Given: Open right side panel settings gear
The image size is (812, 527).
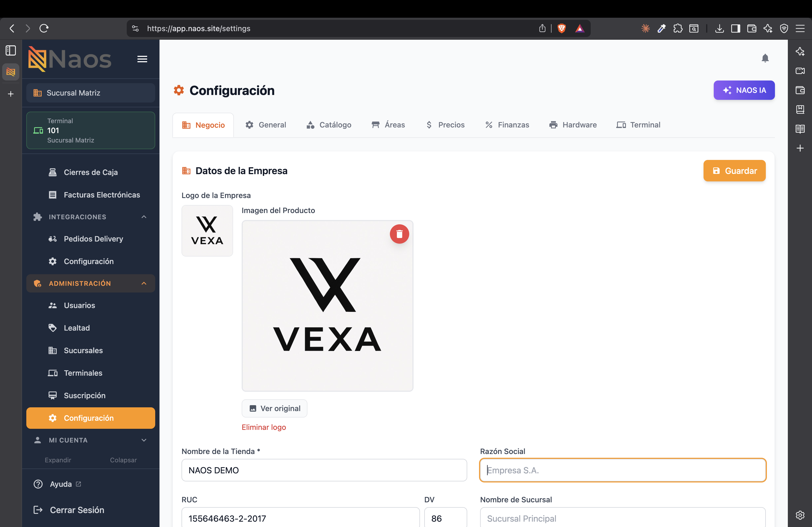Looking at the screenshot, I should click(x=800, y=515).
